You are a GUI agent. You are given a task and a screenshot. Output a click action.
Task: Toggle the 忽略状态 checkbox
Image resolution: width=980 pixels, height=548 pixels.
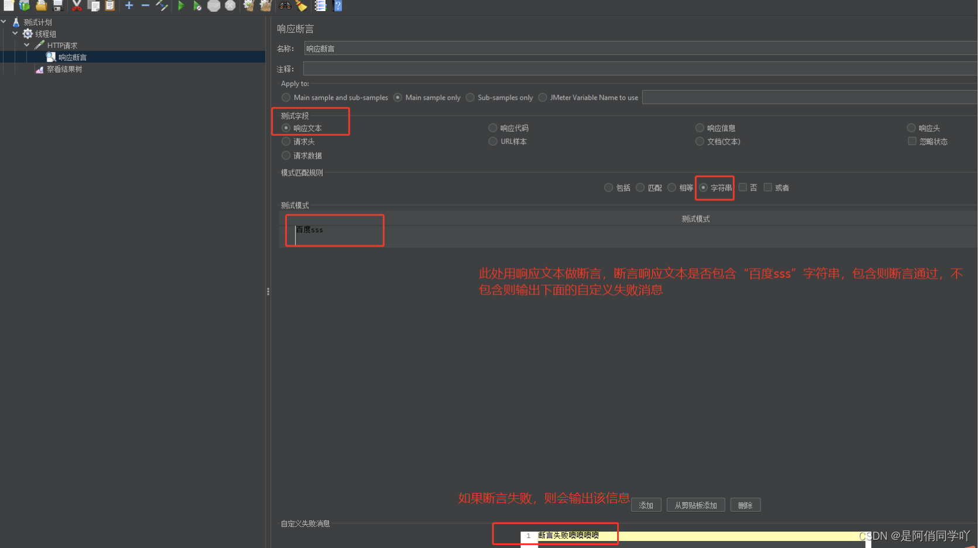tap(912, 141)
